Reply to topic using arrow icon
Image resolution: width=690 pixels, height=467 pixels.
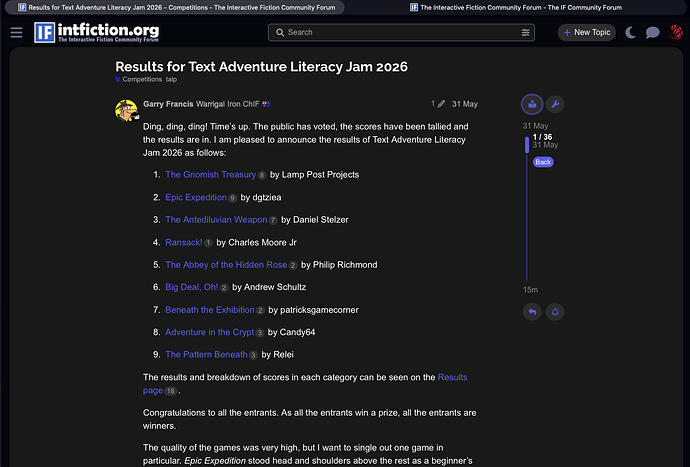[x=532, y=312]
